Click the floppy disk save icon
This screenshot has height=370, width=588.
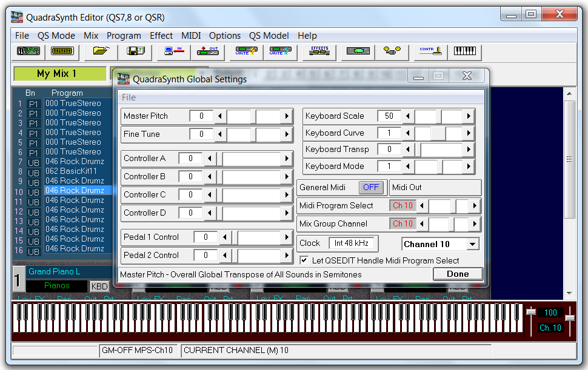[135, 52]
